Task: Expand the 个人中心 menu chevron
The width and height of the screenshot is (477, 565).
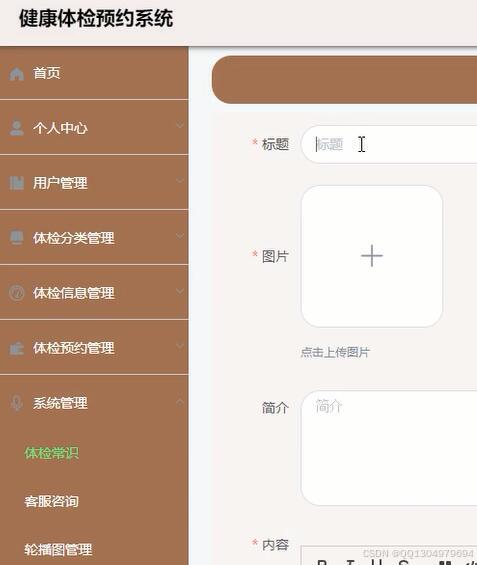Action: tap(180, 125)
